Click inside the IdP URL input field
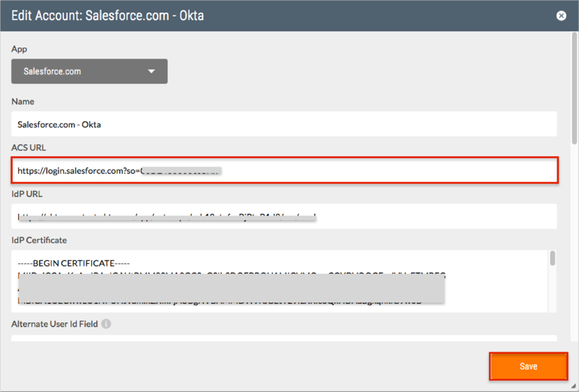579x392 pixels. pyautogui.click(x=418, y=217)
